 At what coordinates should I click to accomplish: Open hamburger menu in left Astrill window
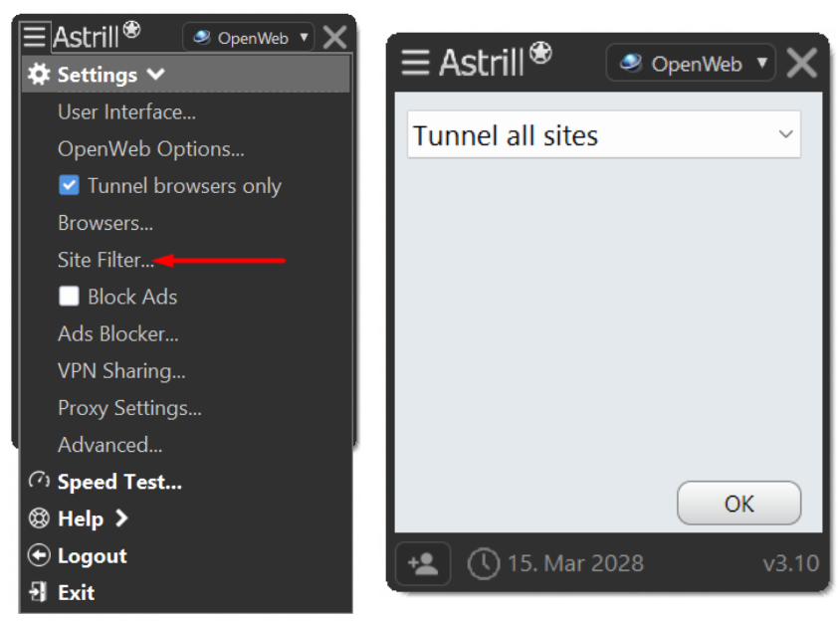tap(35, 37)
